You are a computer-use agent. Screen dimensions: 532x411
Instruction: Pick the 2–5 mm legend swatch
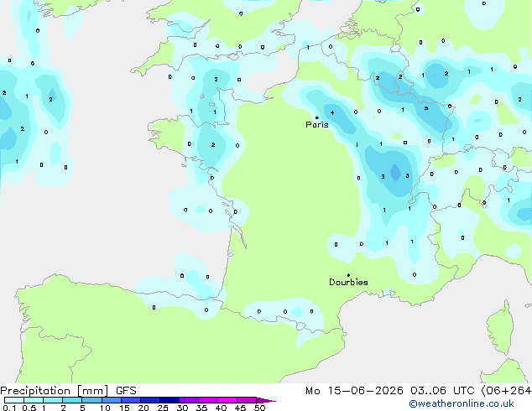click(72, 400)
